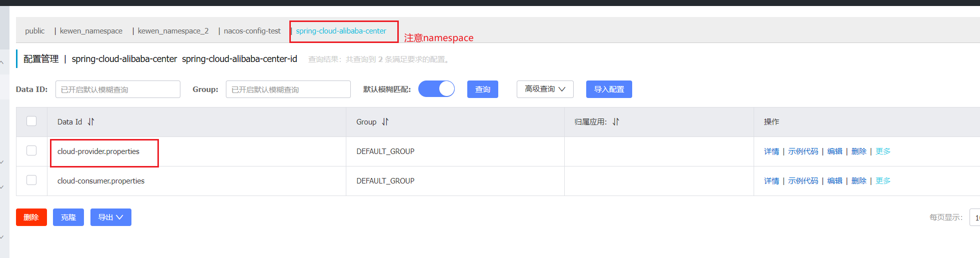
Task: Focus the Data ID search field
Action: click(x=118, y=89)
